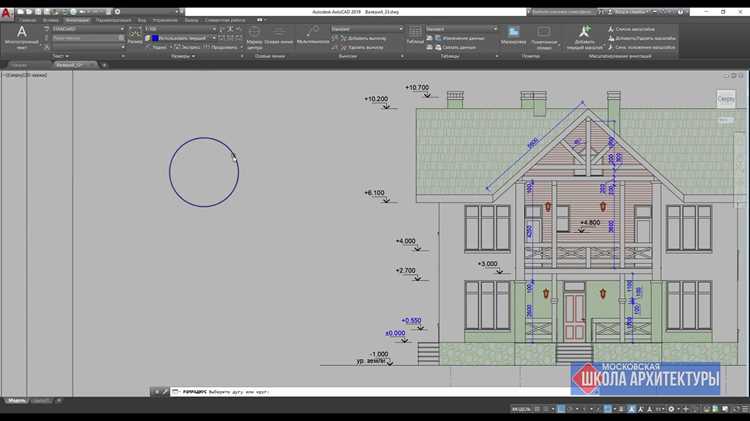Toggle annotation visibility in status bar
Viewport: 750px width, 421px height.
632,409
